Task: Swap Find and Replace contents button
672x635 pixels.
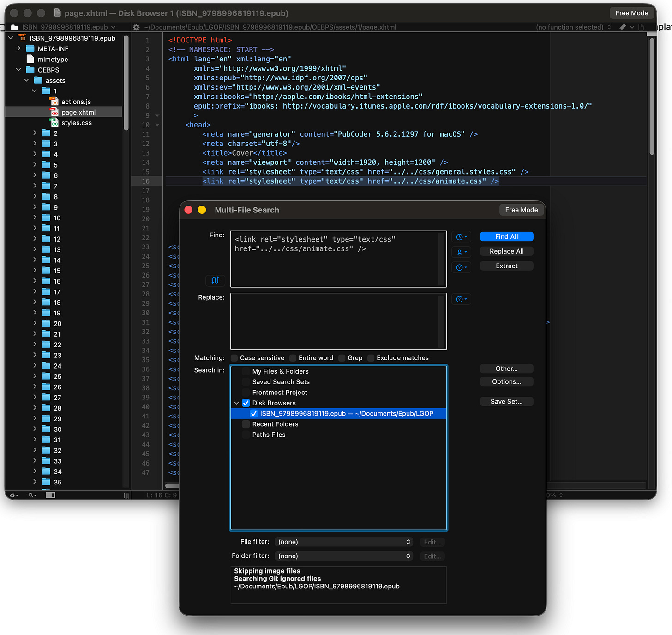Action: (x=215, y=280)
